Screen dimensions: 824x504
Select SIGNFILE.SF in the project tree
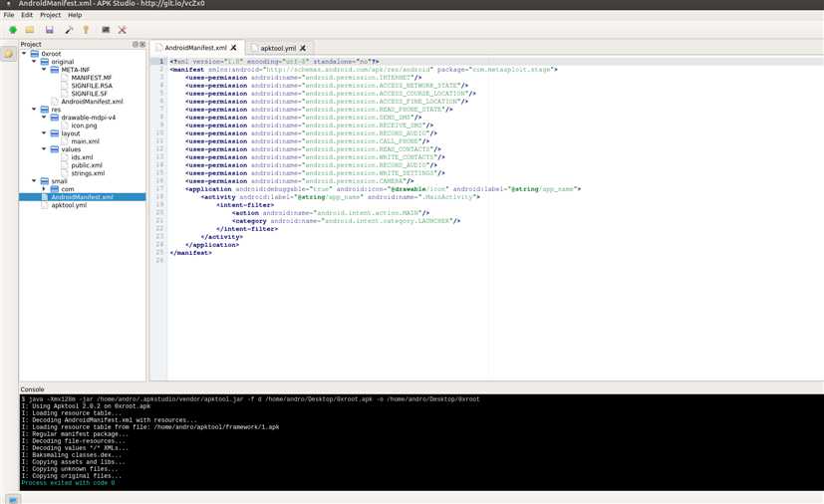[x=90, y=94]
